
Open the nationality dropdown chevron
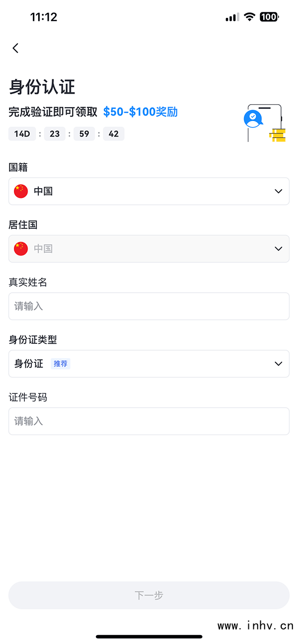pyautogui.click(x=278, y=192)
